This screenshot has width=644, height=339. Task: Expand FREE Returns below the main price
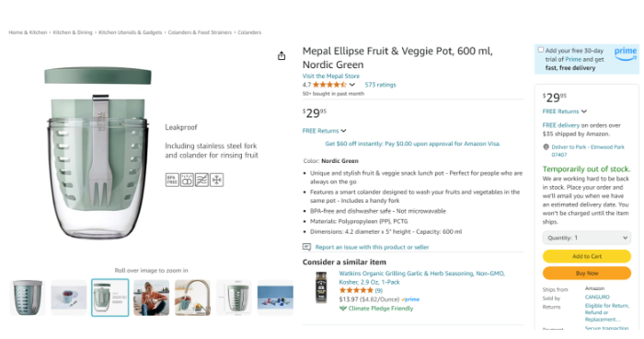pos(324,131)
